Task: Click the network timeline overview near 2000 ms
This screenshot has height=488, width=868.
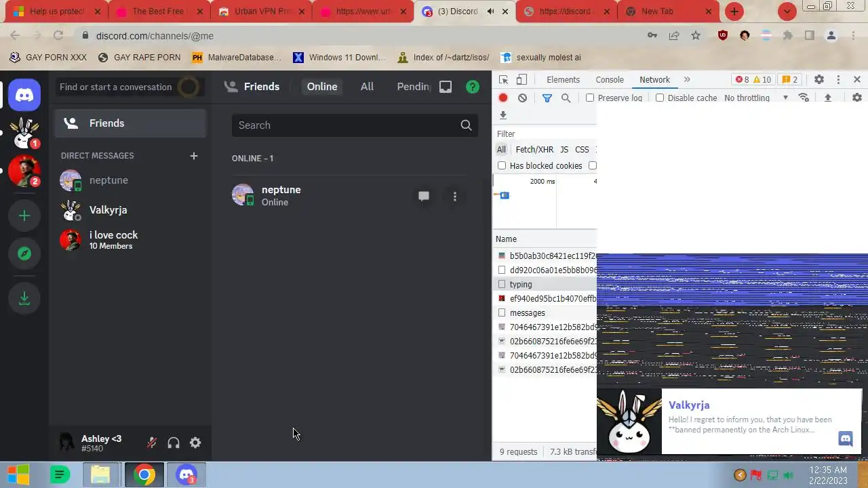Action: (x=545, y=201)
